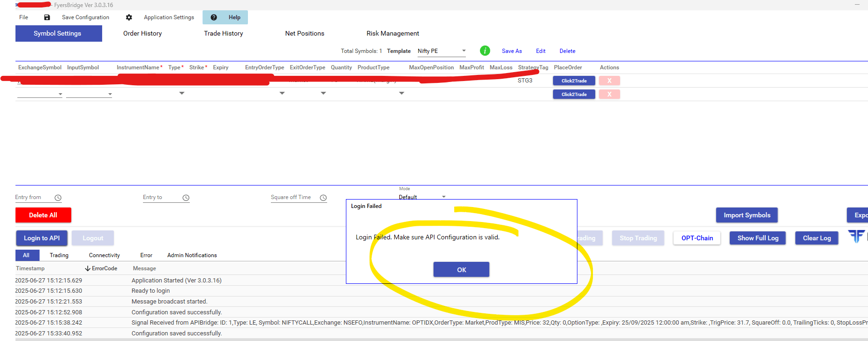Switch to Net Positions tab
The height and width of the screenshot is (341, 868).
305,33
